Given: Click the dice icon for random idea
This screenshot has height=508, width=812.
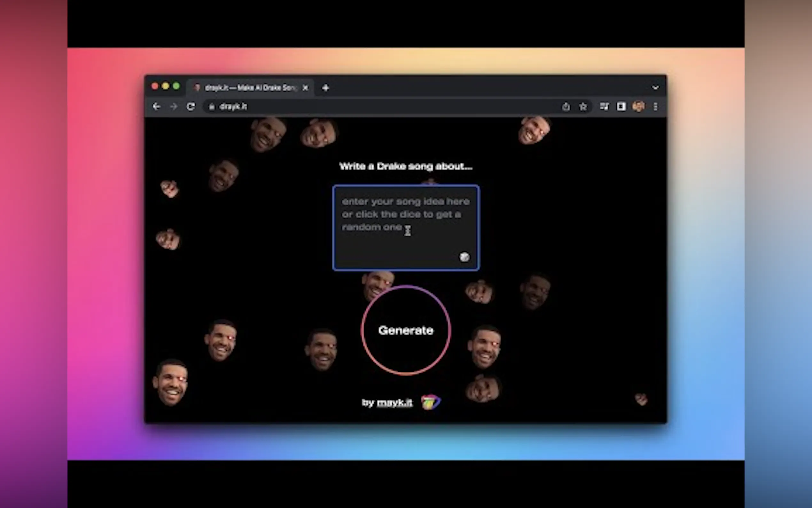Looking at the screenshot, I should pyautogui.click(x=464, y=257).
